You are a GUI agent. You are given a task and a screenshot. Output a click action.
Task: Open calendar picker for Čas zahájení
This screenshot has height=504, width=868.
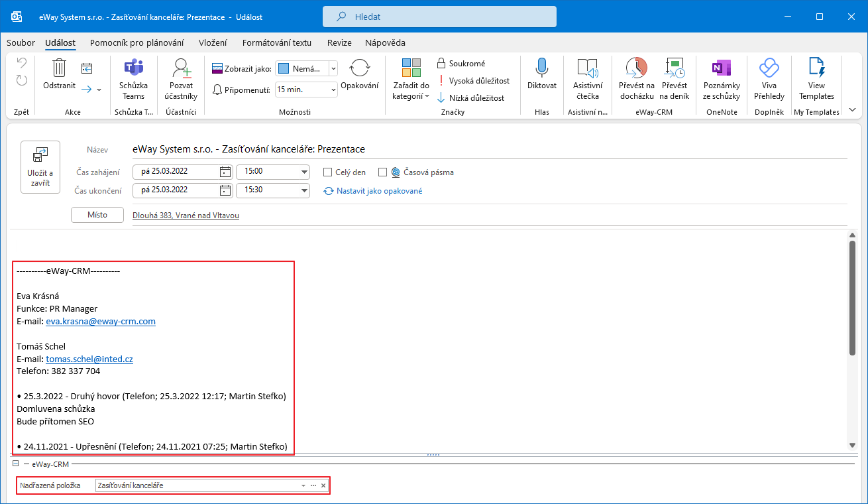tap(225, 172)
